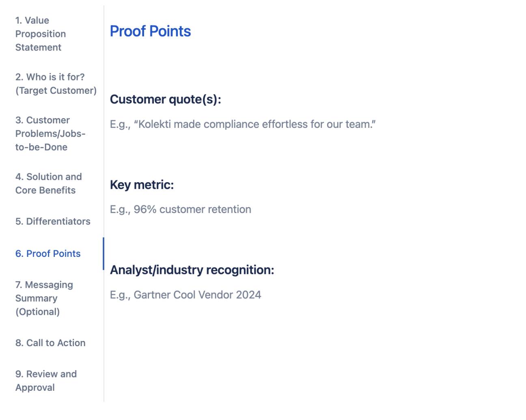The image size is (526, 420).
Task: Open the Solution and Core Benefits section
Action: pos(48,183)
